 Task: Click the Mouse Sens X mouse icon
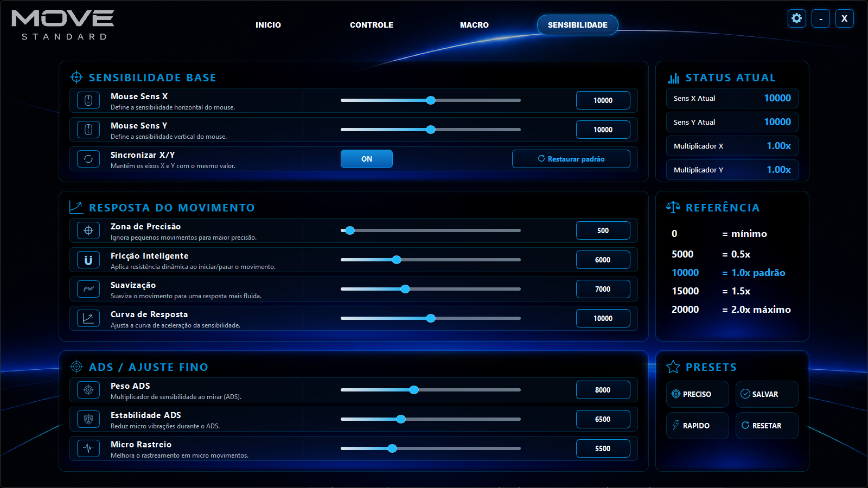(x=88, y=100)
